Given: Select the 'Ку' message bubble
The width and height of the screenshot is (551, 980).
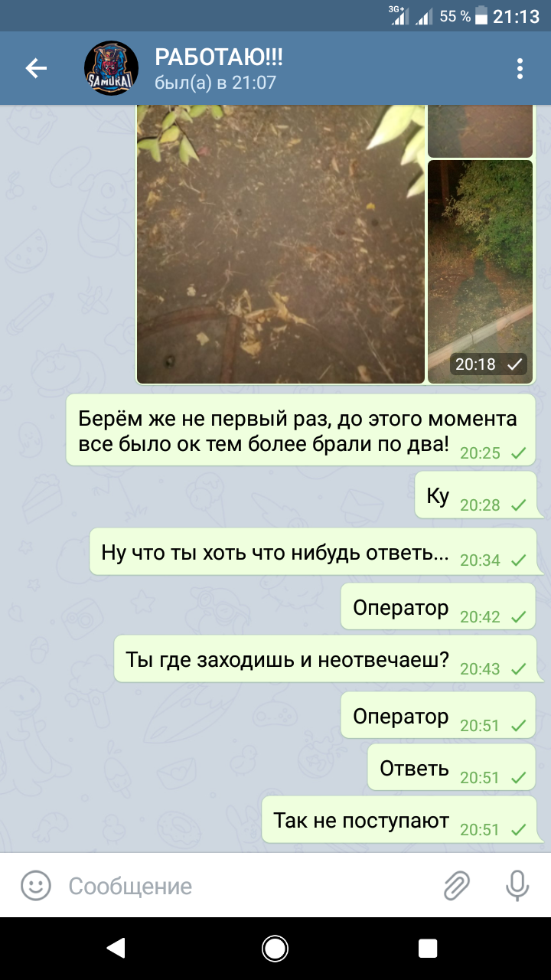Looking at the screenshot, I should [x=475, y=496].
